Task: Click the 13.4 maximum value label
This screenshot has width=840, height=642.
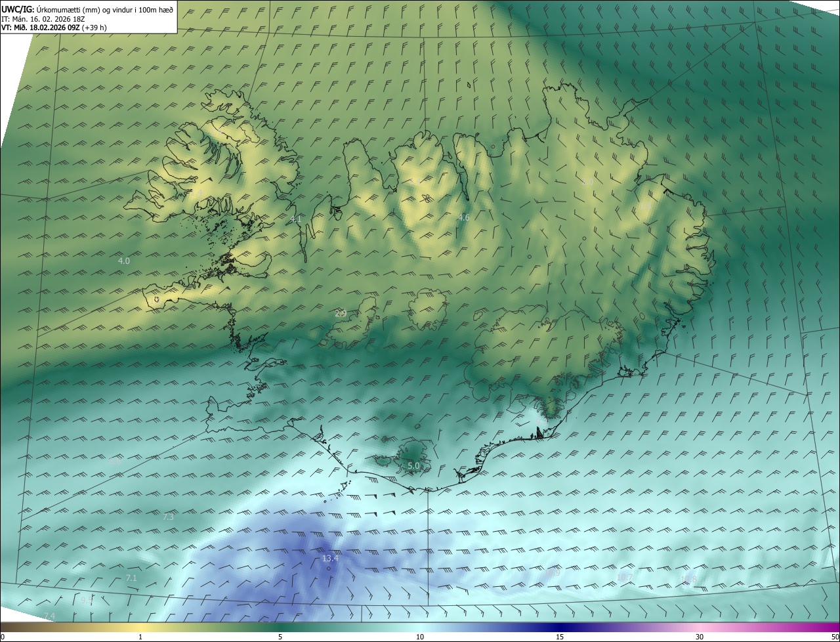Action: tap(330, 559)
